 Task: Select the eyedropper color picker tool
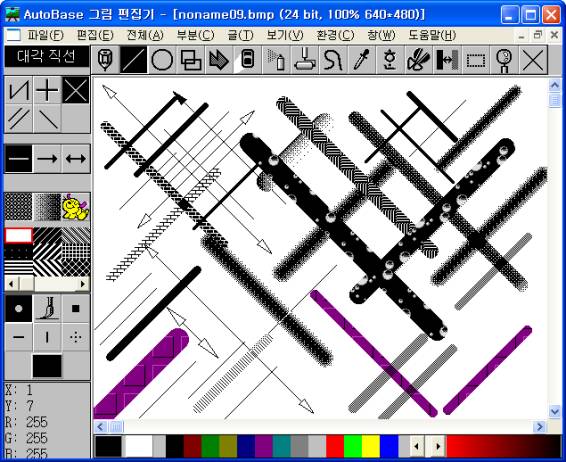coord(361,60)
